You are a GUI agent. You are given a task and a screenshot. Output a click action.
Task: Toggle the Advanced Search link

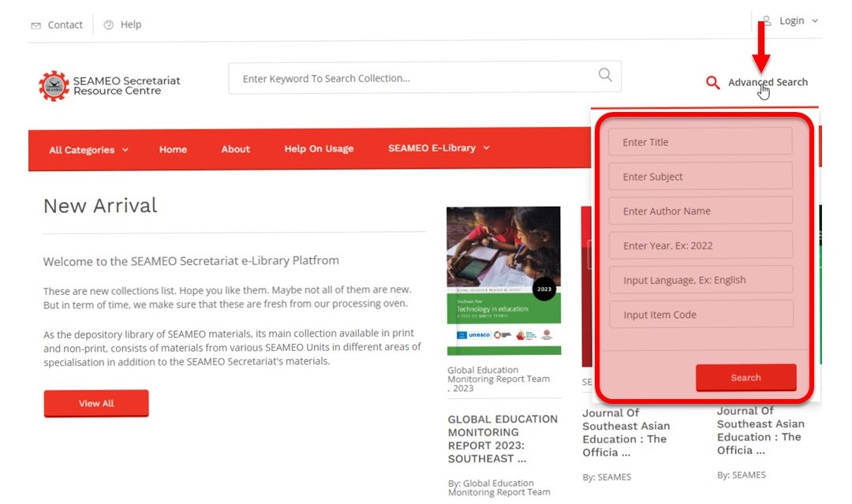tap(768, 82)
